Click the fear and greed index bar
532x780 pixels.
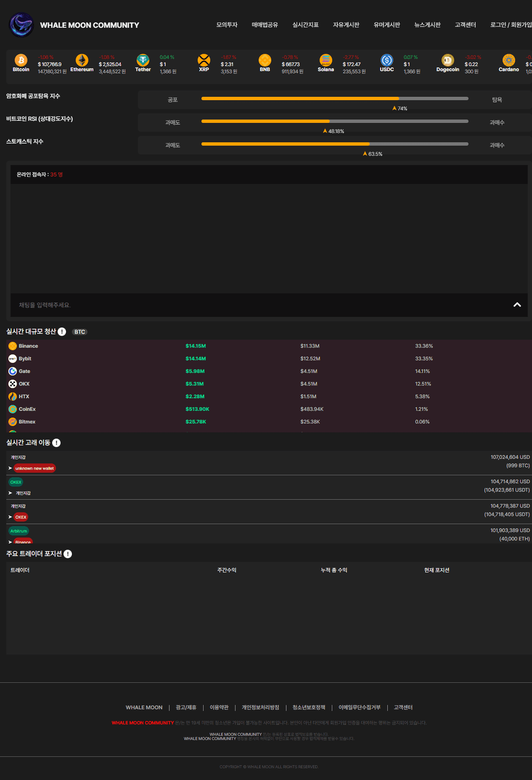[x=335, y=99]
